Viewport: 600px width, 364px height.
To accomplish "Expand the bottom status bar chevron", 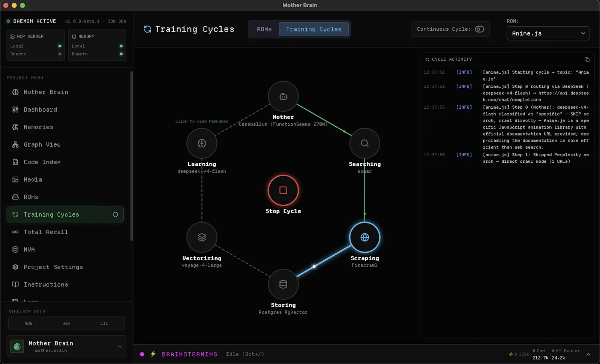I will point(588,354).
